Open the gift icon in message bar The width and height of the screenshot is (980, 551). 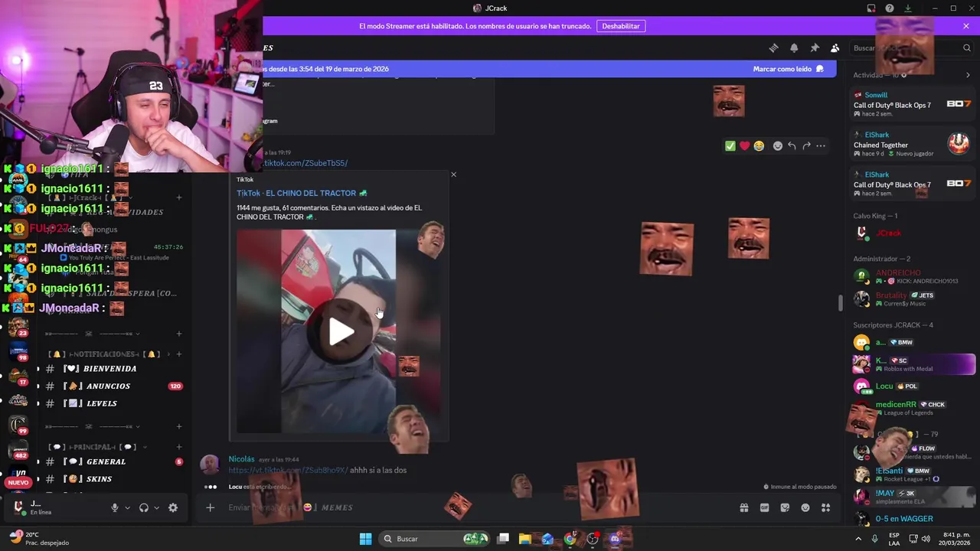coord(743,507)
